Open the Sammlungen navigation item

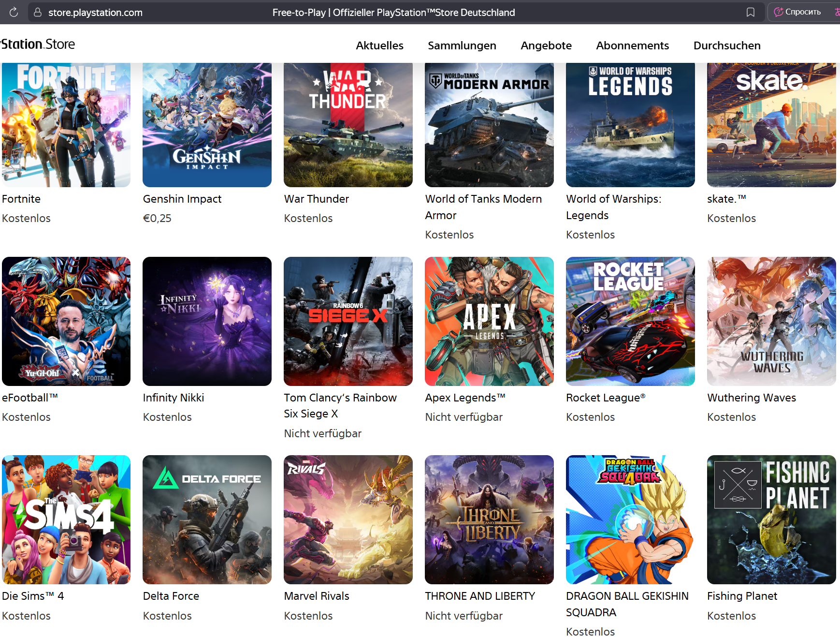pos(462,45)
